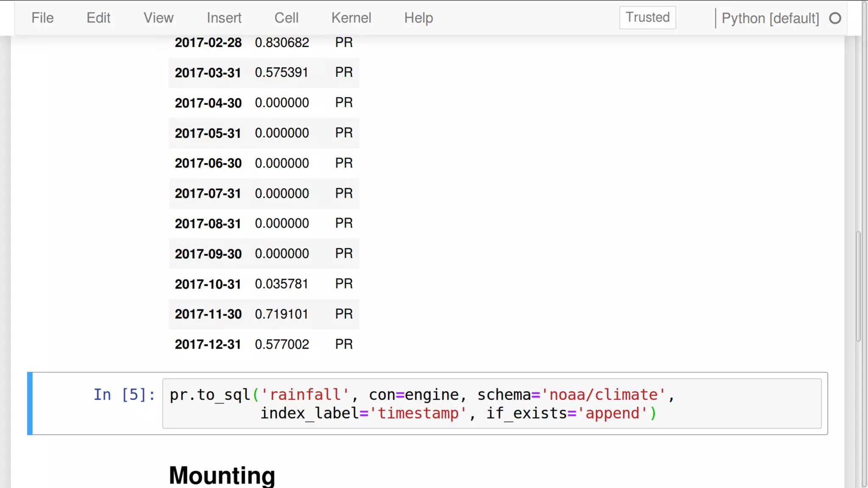This screenshot has width=868, height=488.
Task: Select the In [5] cell prompt
Action: pos(124,395)
